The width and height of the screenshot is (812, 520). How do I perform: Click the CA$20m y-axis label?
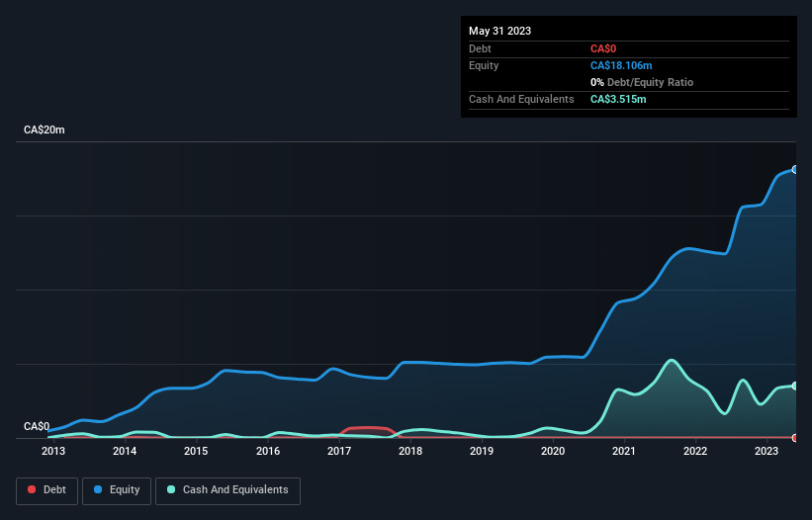45,130
